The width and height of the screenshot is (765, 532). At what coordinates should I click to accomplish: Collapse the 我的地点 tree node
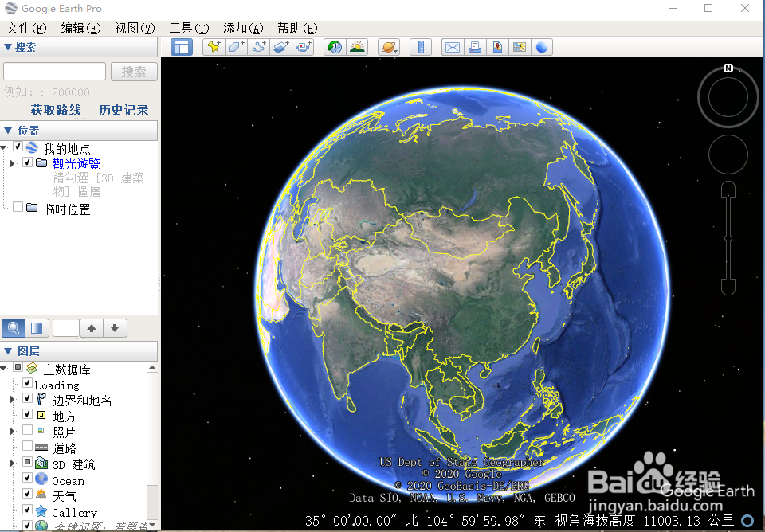click(x=4, y=147)
